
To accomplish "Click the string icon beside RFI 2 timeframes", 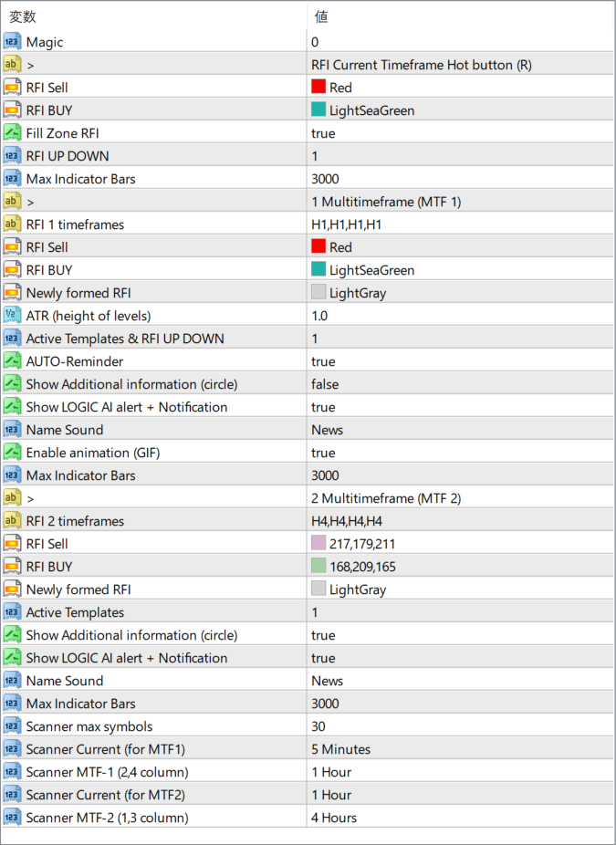I will (13, 521).
